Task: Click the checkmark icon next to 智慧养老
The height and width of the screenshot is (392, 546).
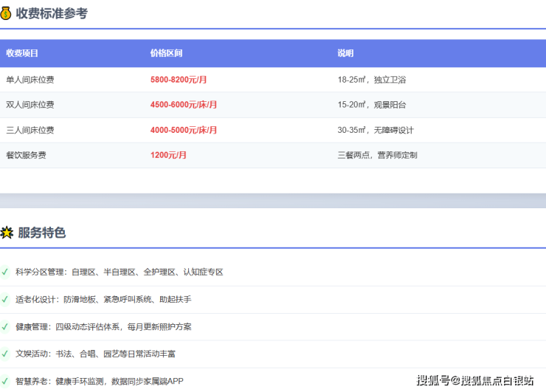Action: (5, 381)
